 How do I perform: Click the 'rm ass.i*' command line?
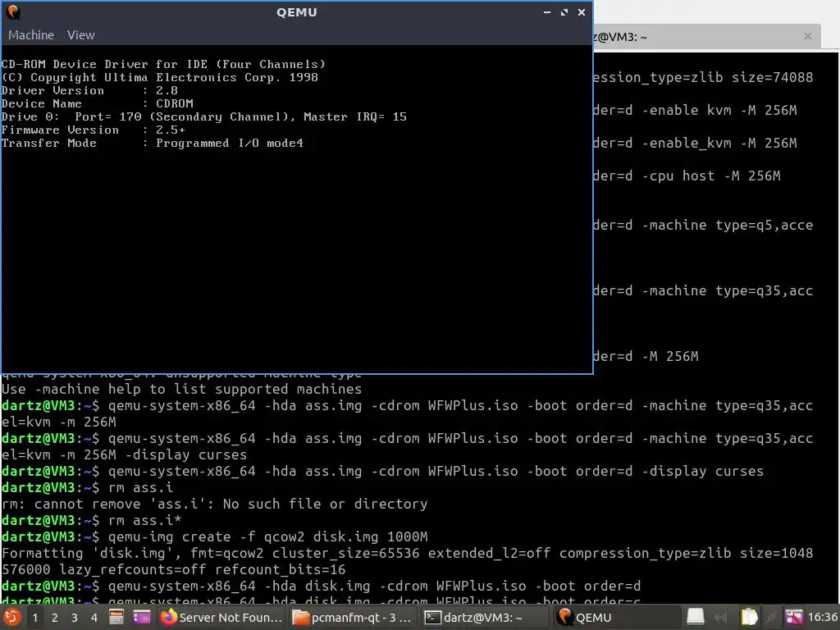coord(144,520)
